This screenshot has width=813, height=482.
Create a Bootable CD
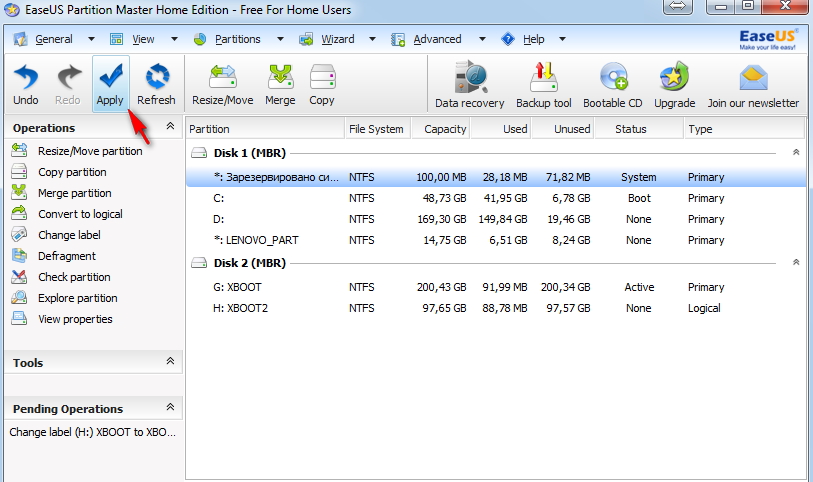(613, 85)
